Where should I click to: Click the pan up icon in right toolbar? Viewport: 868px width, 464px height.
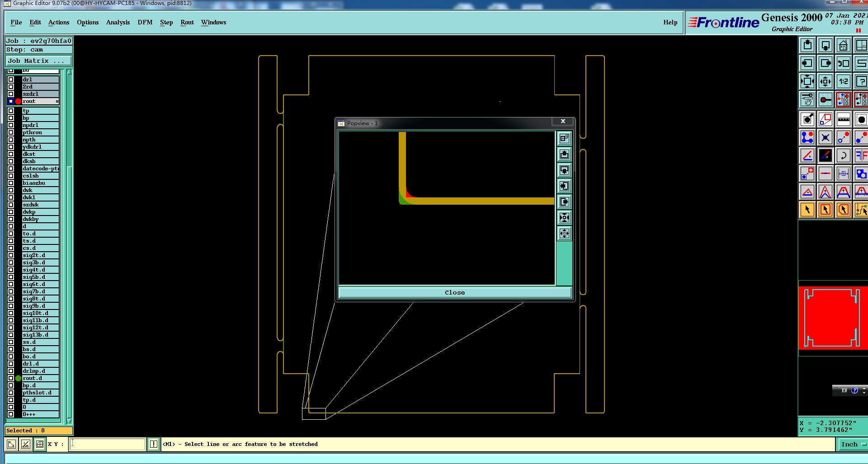(x=807, y=45)
